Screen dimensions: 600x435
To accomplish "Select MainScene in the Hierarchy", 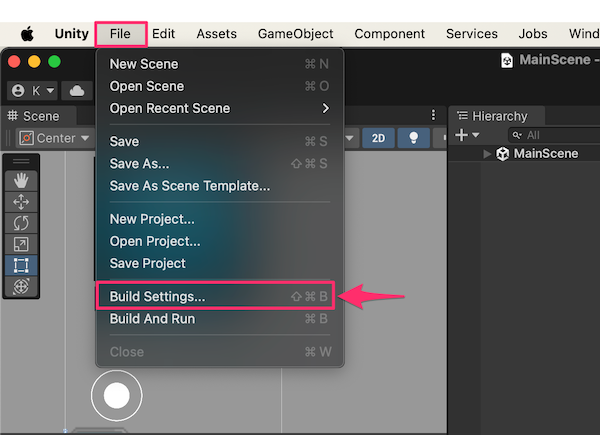I will pos(546,153).
